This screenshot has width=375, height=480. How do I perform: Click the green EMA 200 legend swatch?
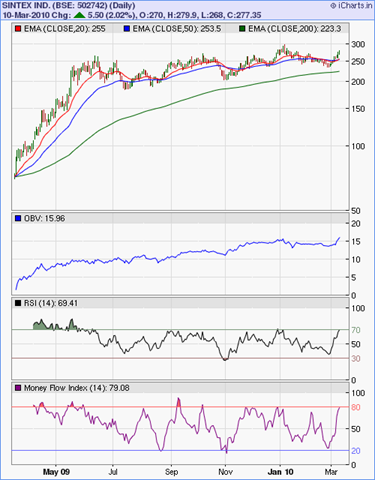(242, 29)
